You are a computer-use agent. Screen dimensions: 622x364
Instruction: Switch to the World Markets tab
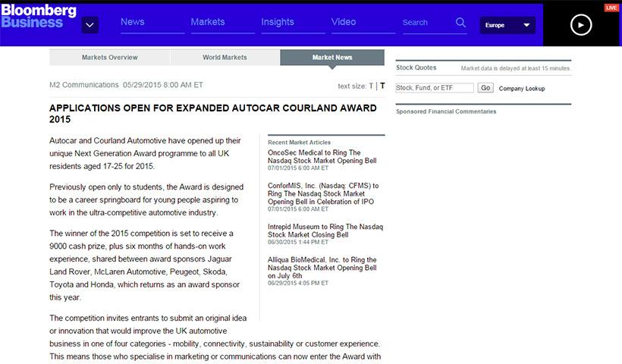[x=225, y=58]
